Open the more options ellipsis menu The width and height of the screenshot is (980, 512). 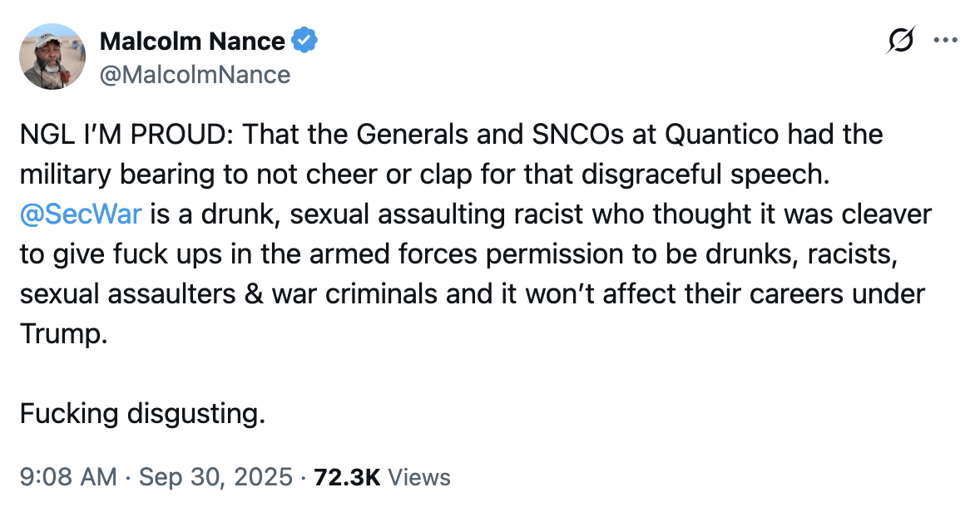click(947, 40)
